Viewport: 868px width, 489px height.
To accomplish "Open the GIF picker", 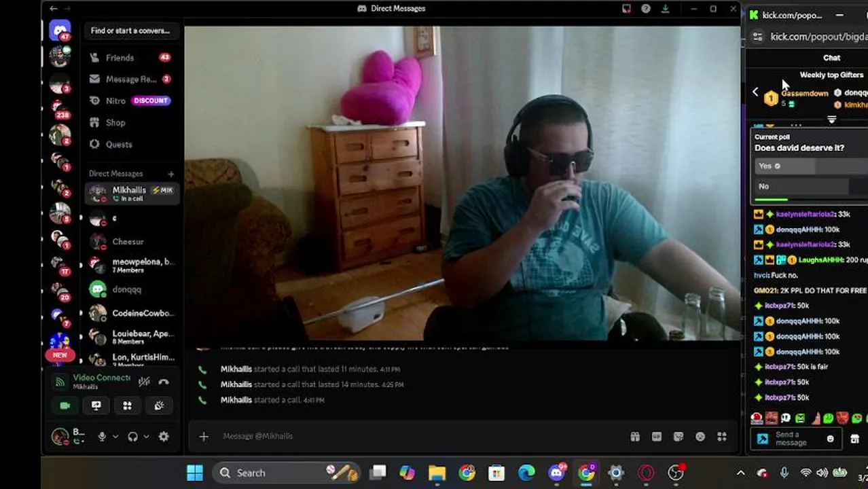I will [x=657, y=437].
